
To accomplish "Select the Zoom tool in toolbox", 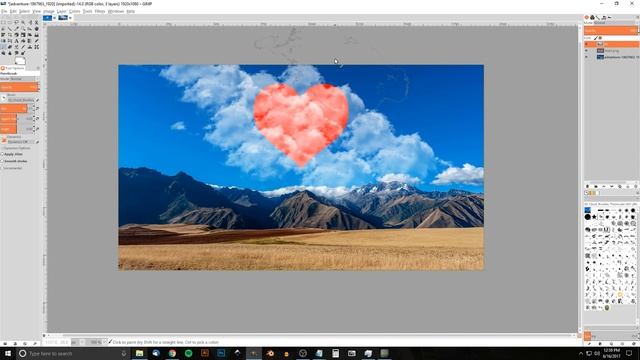I will click(x=23, y=29).
